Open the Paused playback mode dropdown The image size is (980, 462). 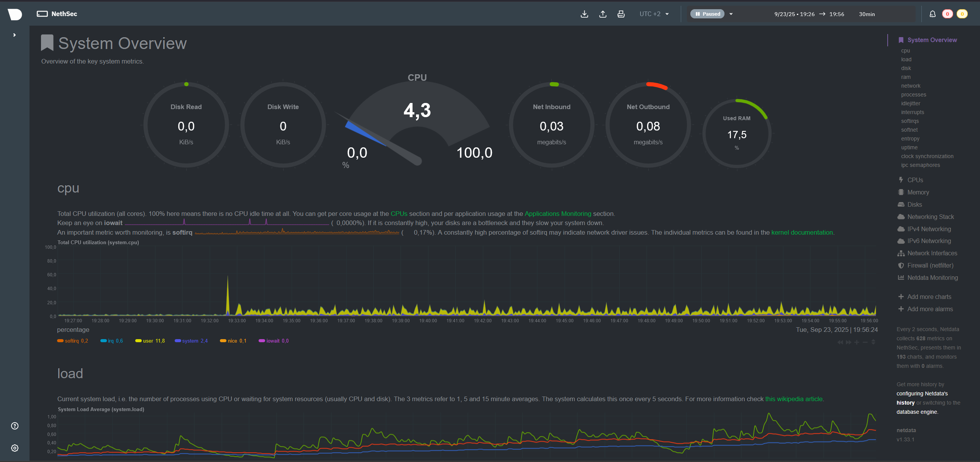731,14
